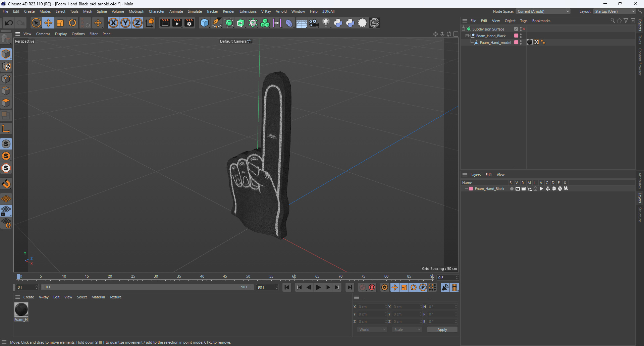
Task: Click the Record Active Objects button
Action: 363,287
